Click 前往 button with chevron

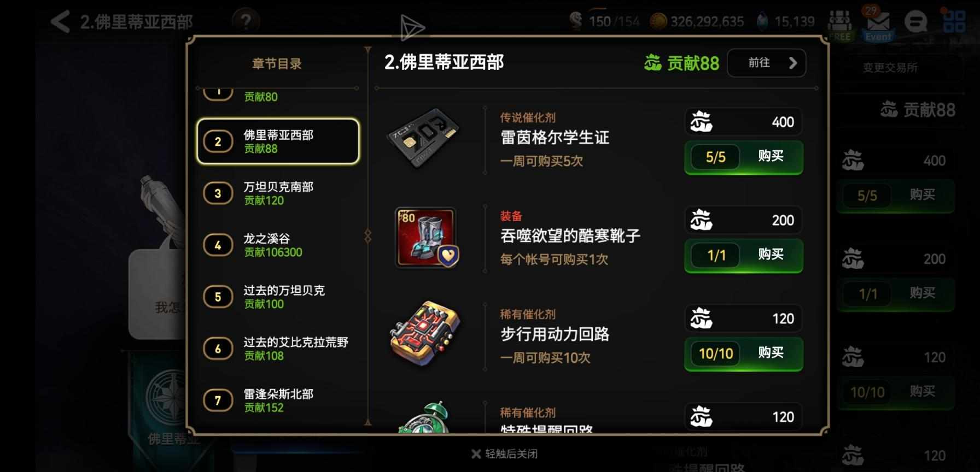click(766, 63)
